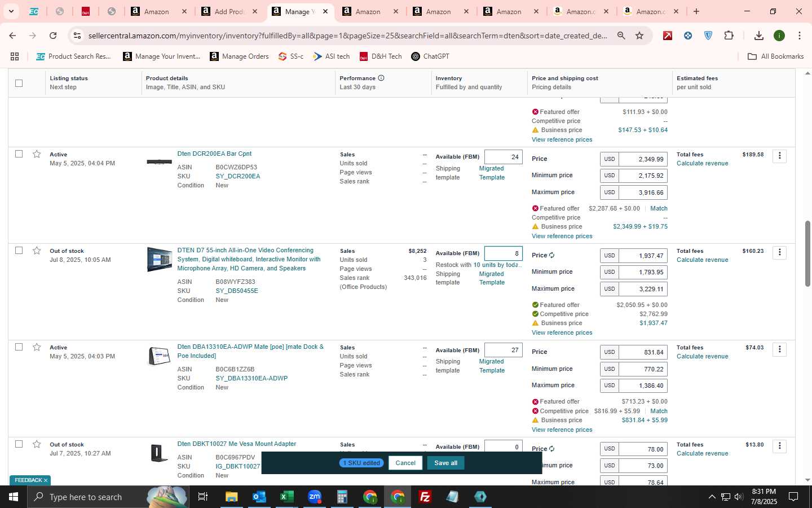Screen dimensions: 812x508
Task: Open the D&H Tech bookmark
Action: 381,56
